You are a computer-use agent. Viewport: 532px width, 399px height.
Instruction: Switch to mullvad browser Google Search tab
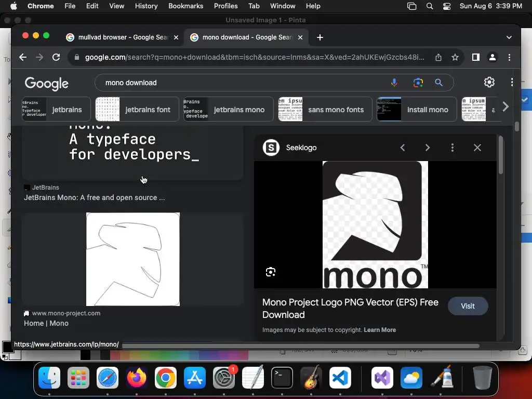[123, 37]
